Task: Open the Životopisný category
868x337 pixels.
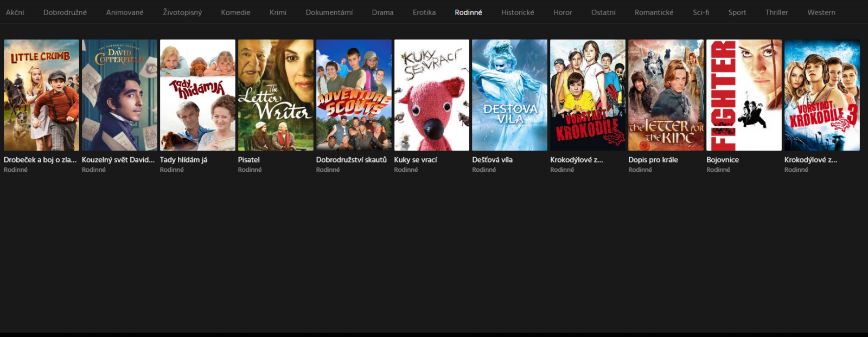Action: click(x=182, y=12)
